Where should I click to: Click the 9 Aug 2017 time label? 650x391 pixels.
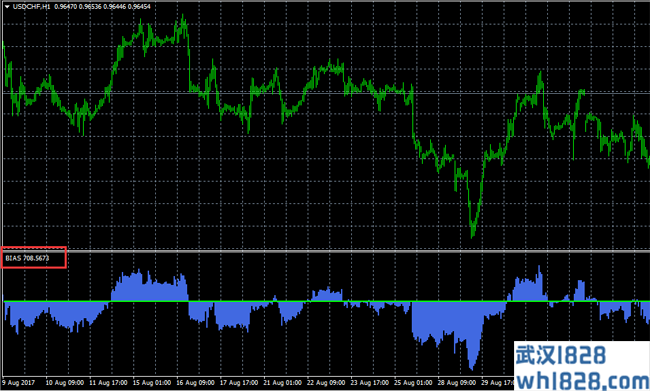coord(19,382)
